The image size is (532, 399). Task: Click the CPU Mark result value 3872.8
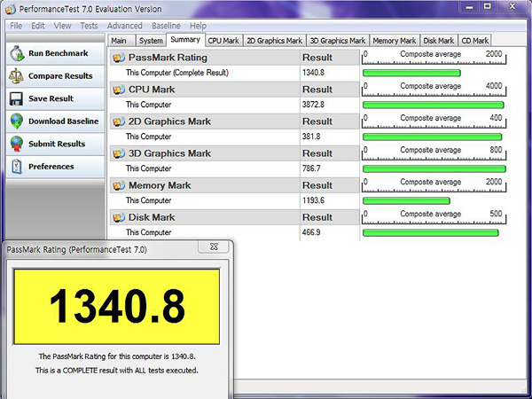click(313, 105)
